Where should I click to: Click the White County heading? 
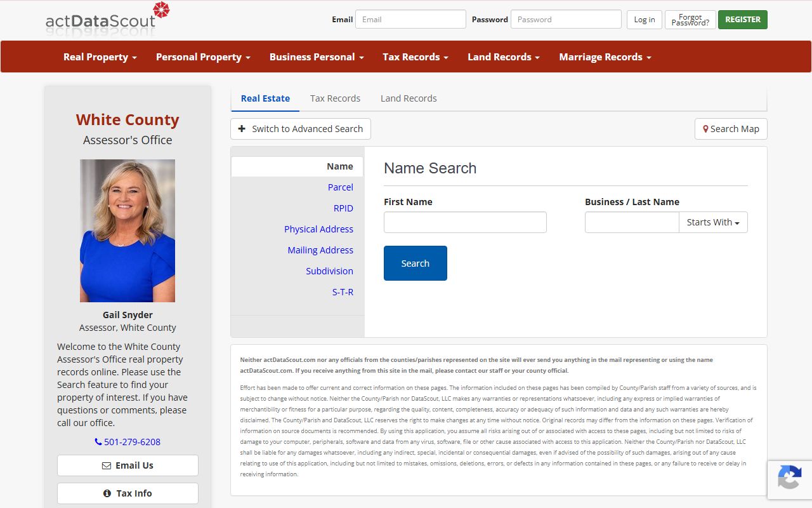pos(128,119)
